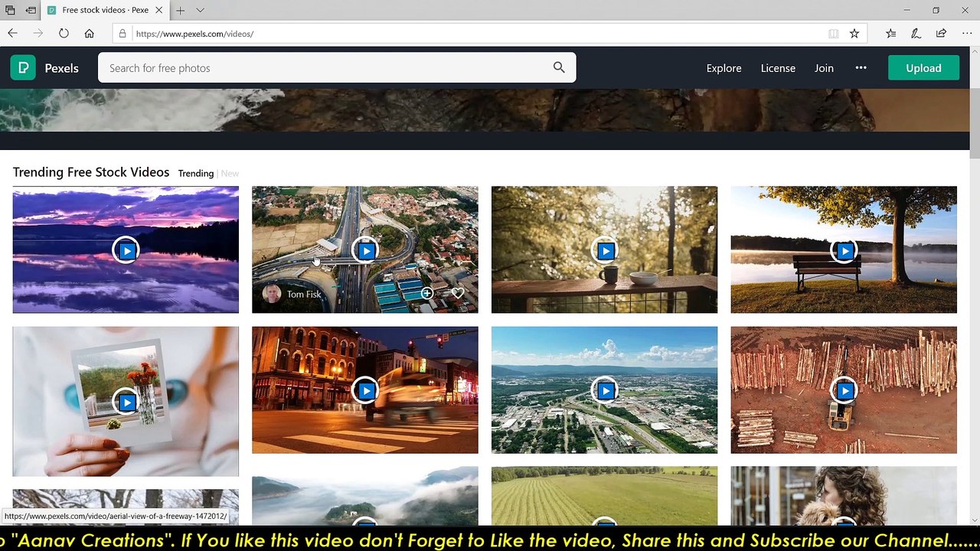980x551 pixels.
Task: Play the purple sunset lake video
Action: 126,250
